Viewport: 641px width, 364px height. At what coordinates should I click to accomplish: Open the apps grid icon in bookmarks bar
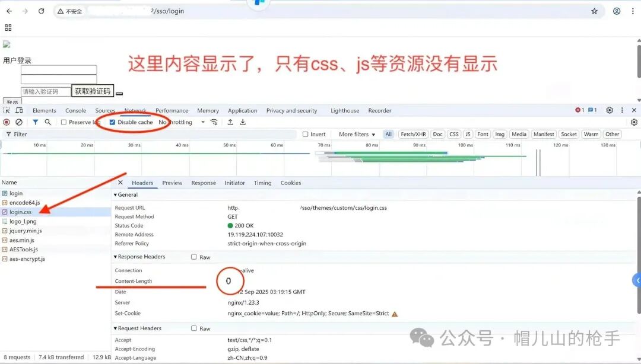click(x=8, y=27)
